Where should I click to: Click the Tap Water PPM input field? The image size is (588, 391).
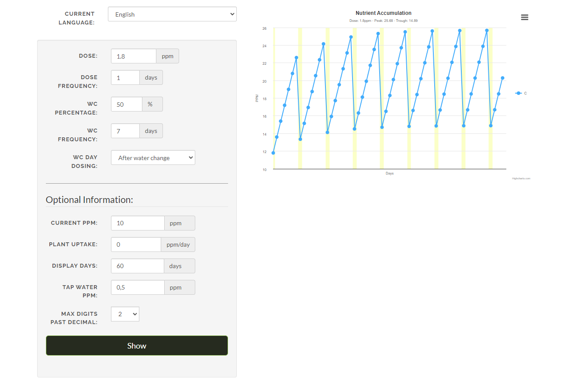pyautogui.click(x=138, y=287)
